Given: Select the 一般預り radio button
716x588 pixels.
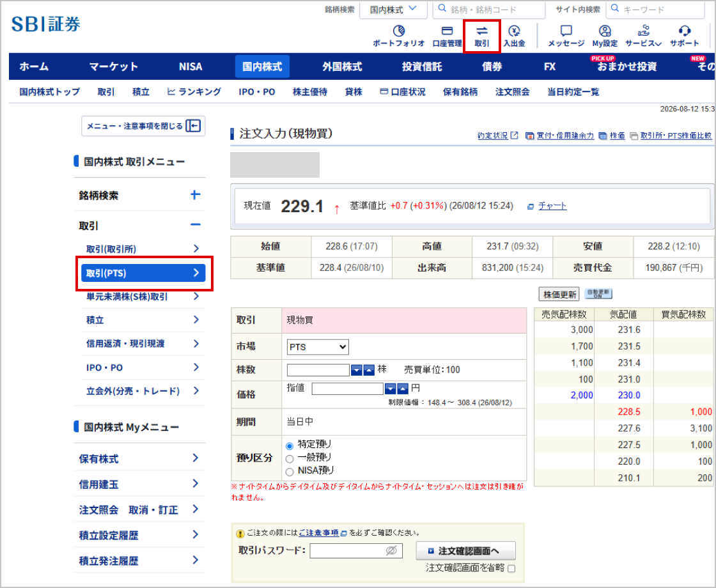Looking at the screenshot, I should [290, 459].
